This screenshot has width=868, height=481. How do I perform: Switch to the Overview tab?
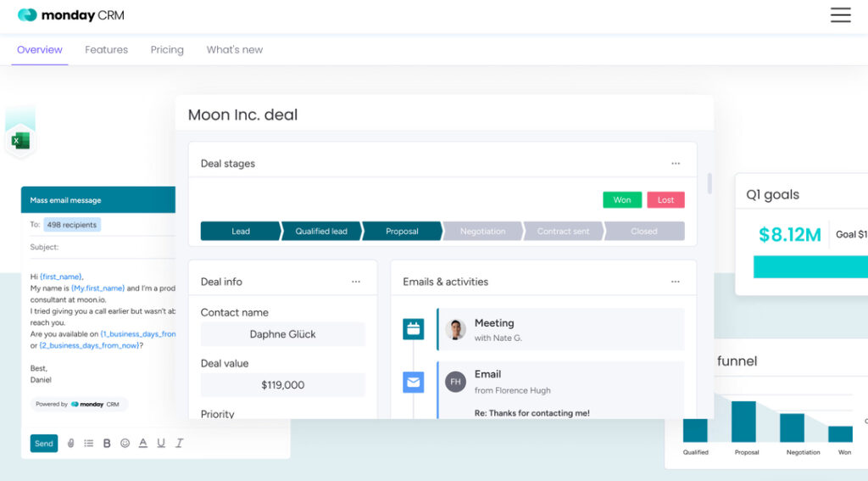pos(40,50)
